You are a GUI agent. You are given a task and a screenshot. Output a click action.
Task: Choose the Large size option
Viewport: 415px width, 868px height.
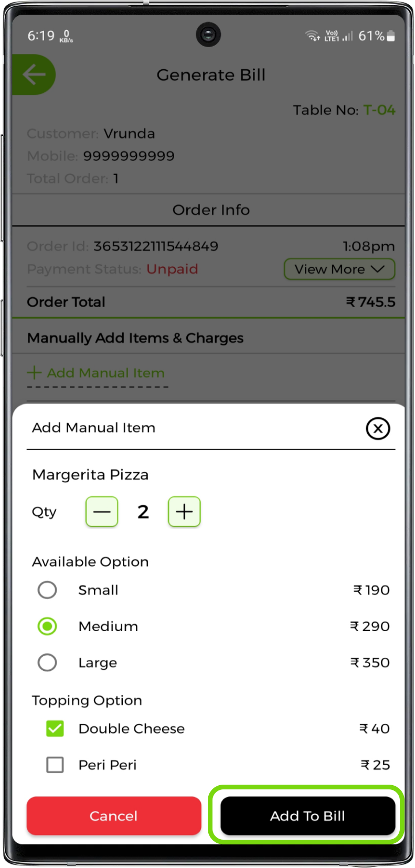[47, 663]
